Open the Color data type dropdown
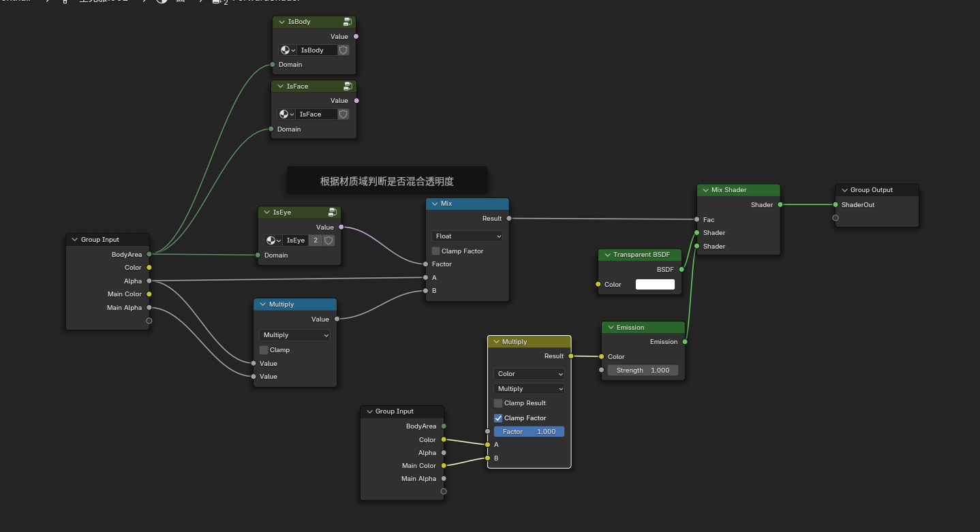Screen dimensions: 980x532 [530, 374]
